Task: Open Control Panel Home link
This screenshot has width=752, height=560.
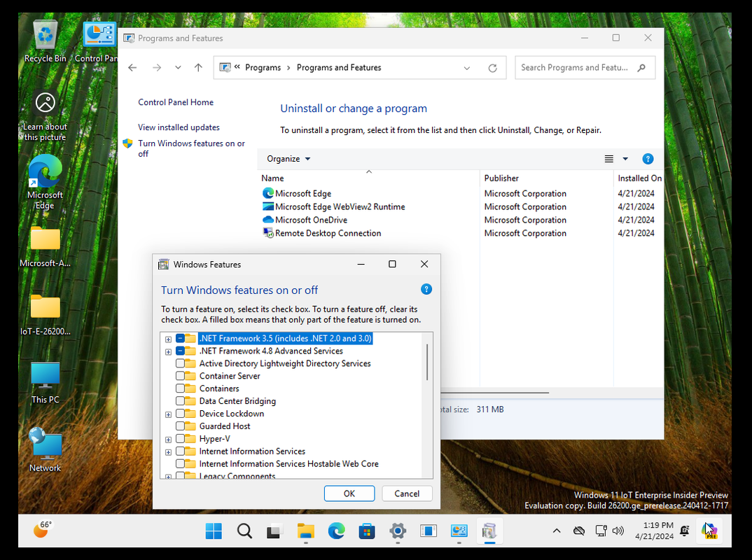Action: tap(176, 102)
